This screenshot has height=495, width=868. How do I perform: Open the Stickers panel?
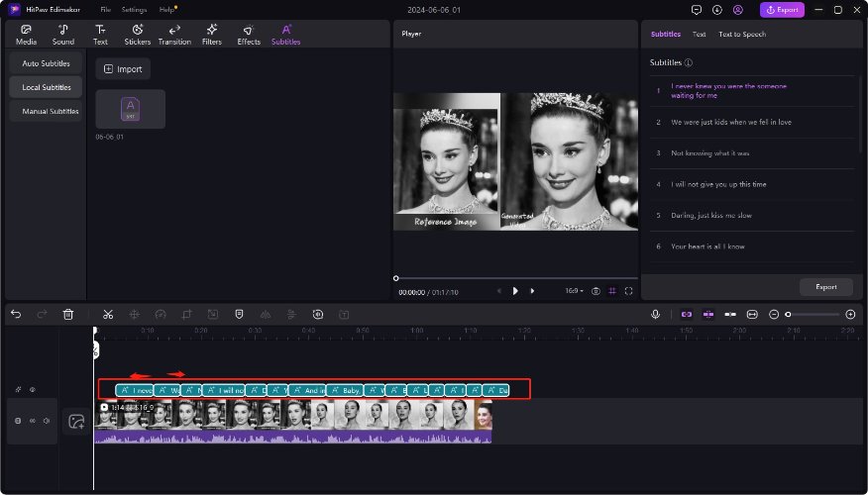[138, 35]
